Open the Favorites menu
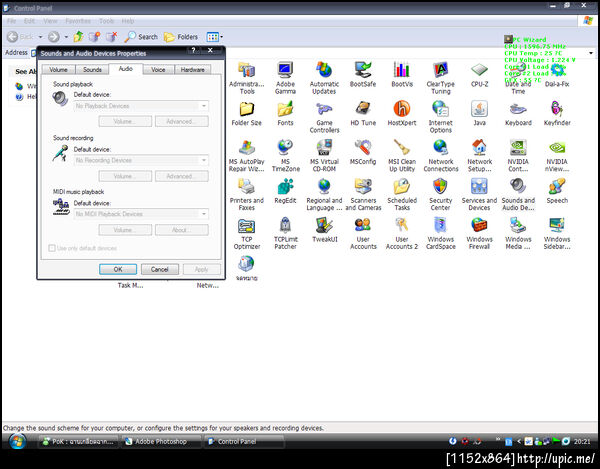This screenshot has width=600, height=469. [x=78, y=21]
